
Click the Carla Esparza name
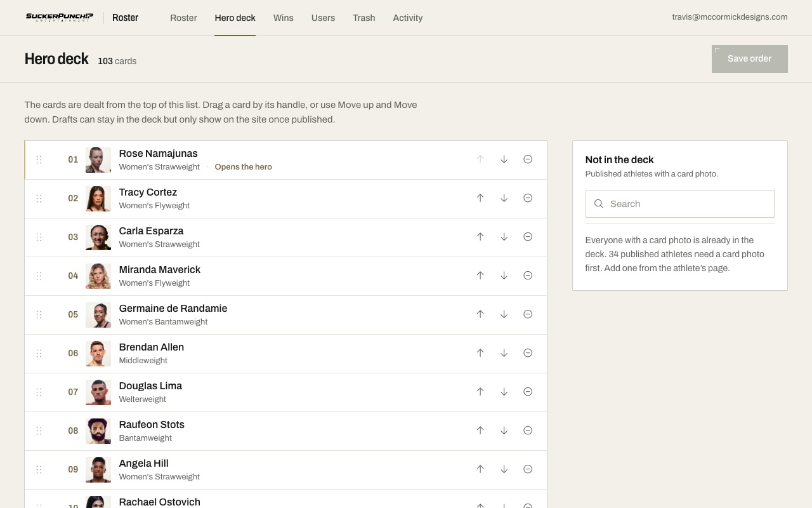151,231
